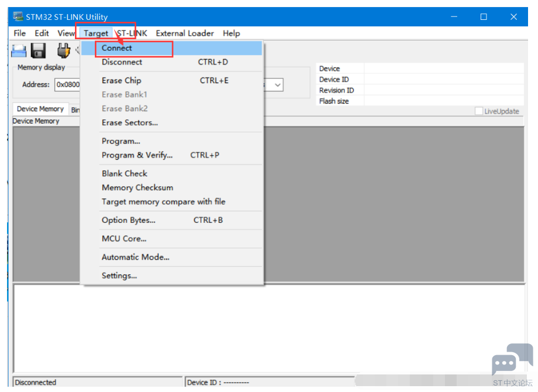Click the Disconnected status bar text
Image resolution: width=538 pixels, height=392 pixels.
35,382
